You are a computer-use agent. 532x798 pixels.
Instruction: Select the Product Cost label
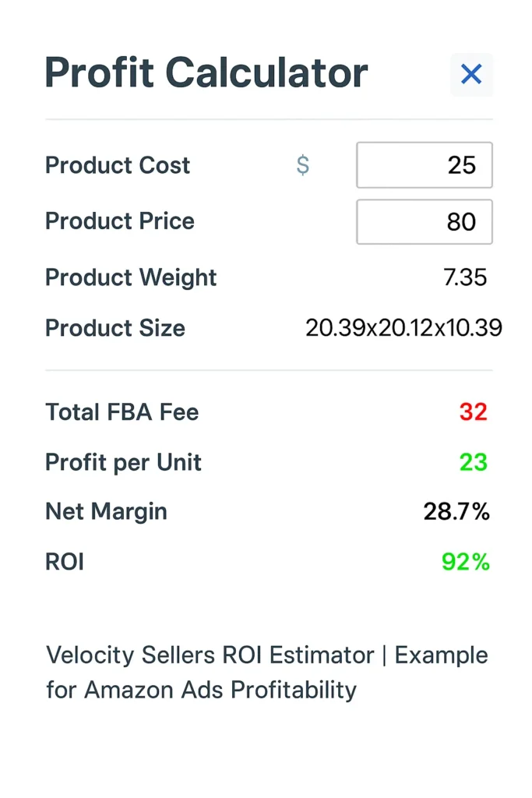point(118,165)
